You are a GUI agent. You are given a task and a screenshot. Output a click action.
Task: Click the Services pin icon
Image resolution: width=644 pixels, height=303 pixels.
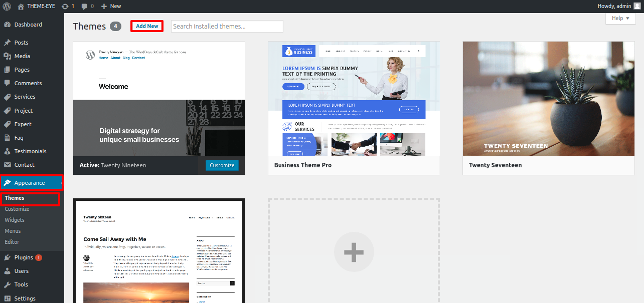tap(7, 97)
